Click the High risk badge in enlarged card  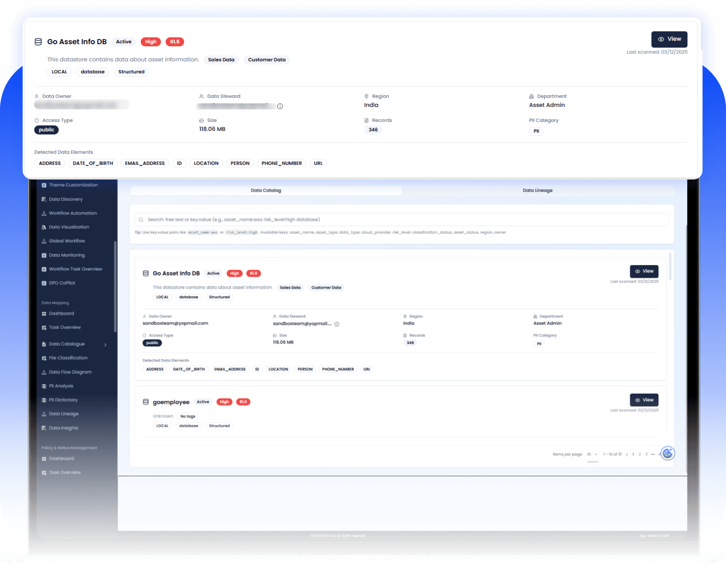[151, 42]
